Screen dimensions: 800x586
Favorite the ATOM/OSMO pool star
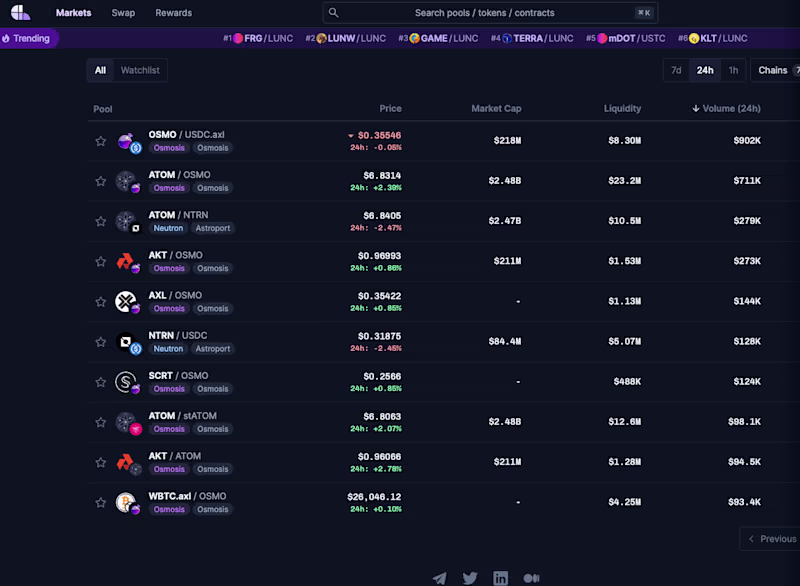(x=100, y=180)
